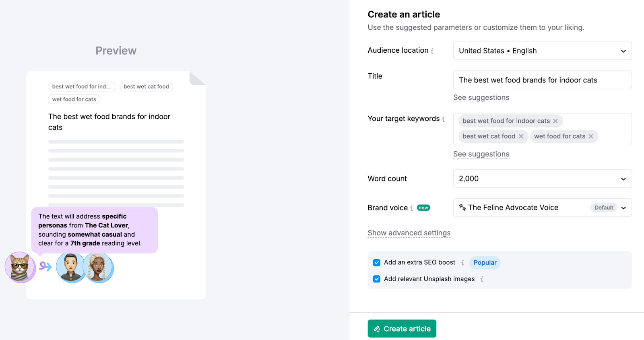Click the 'new' badge next to Brand voice
644x340 pixels.
423,208
